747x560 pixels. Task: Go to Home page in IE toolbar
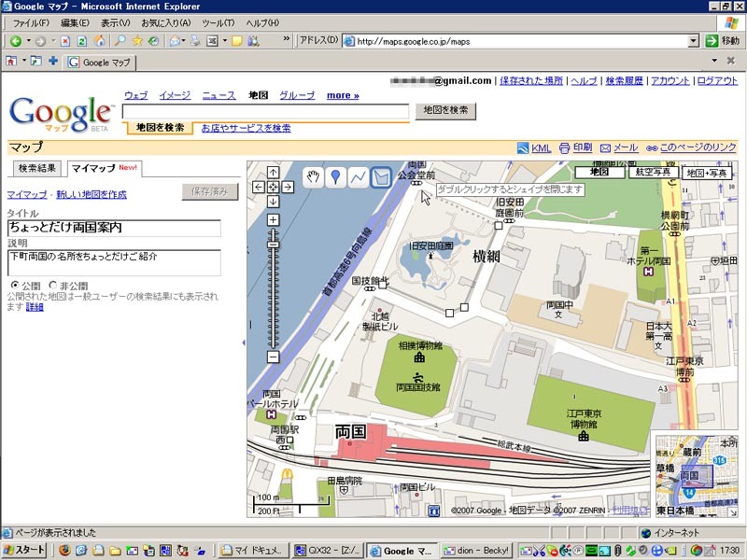pos(99,41)
